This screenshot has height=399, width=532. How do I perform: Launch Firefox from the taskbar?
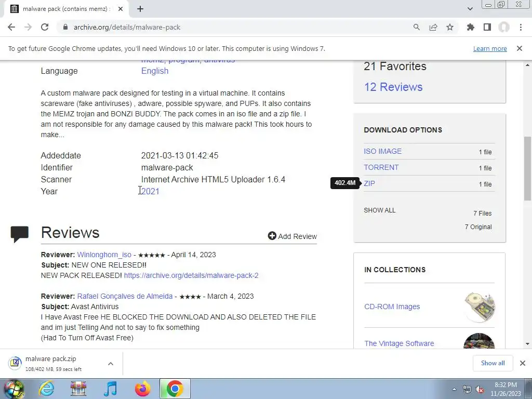click(142, 389)
